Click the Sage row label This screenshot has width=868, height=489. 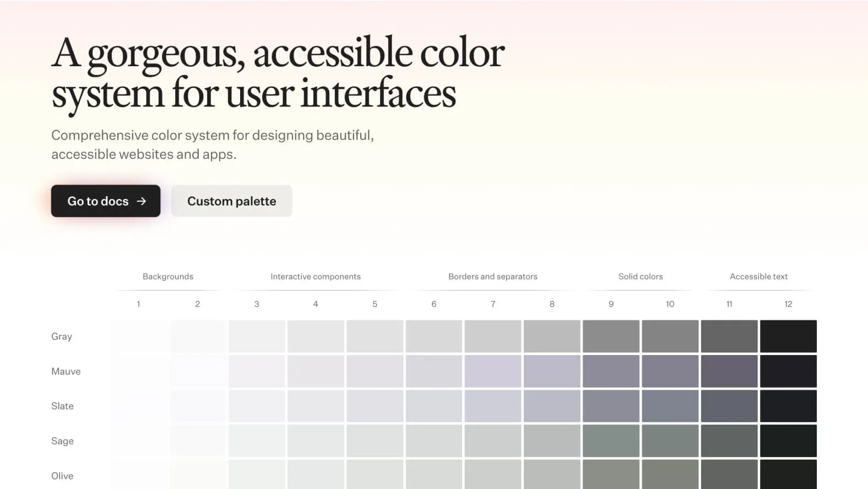[x=62, y=441]
